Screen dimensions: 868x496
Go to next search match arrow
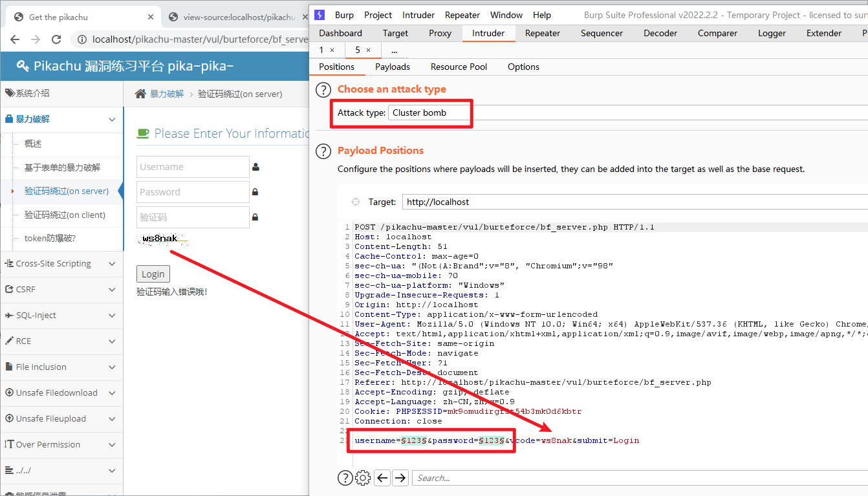400,478
